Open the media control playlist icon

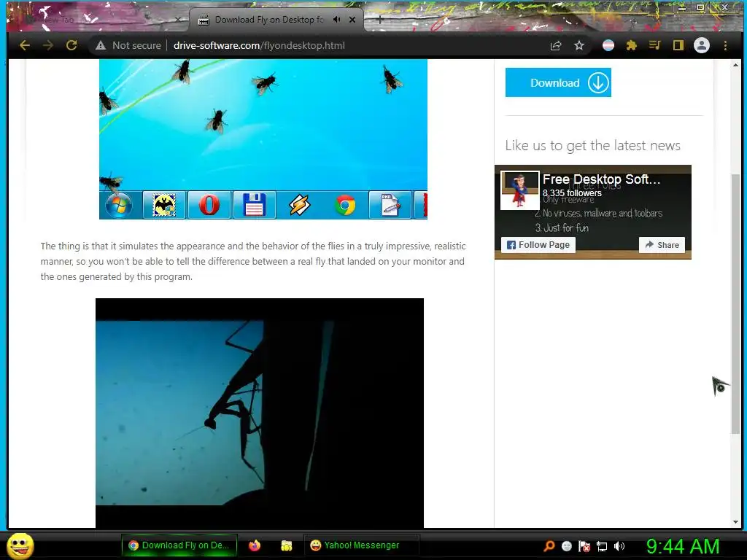[x=654, y=45]
